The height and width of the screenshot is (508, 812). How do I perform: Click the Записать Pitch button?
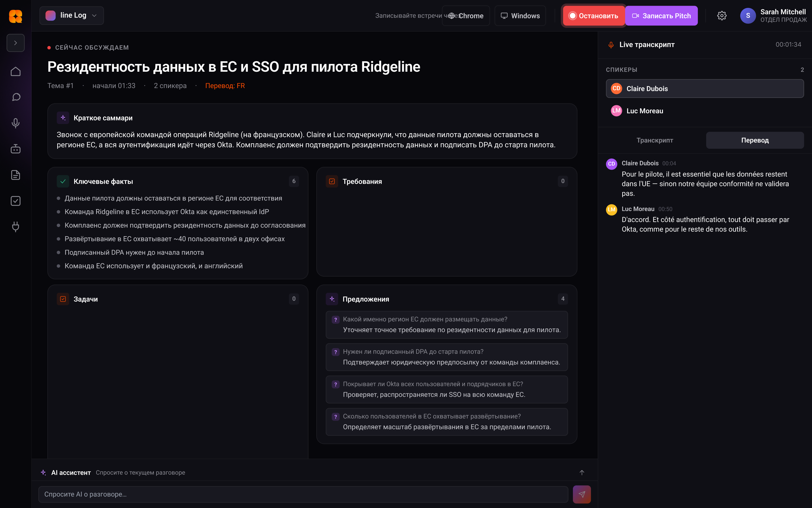[x=661, y=16]
